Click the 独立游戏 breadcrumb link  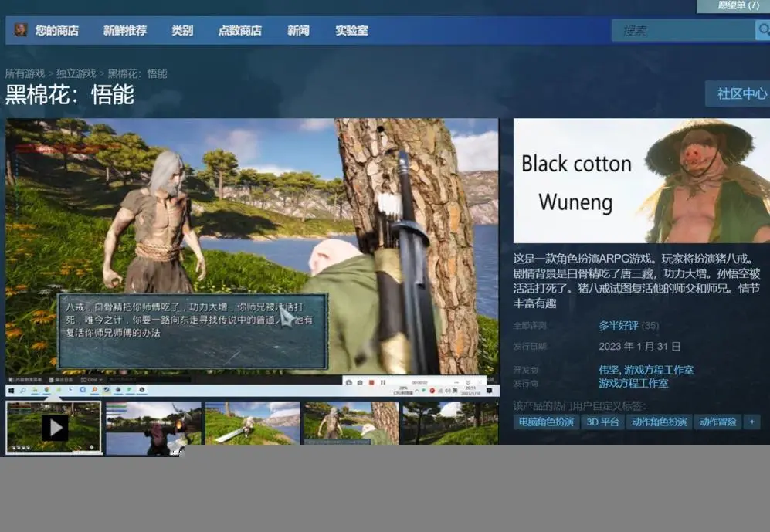[x=76, y=73]
